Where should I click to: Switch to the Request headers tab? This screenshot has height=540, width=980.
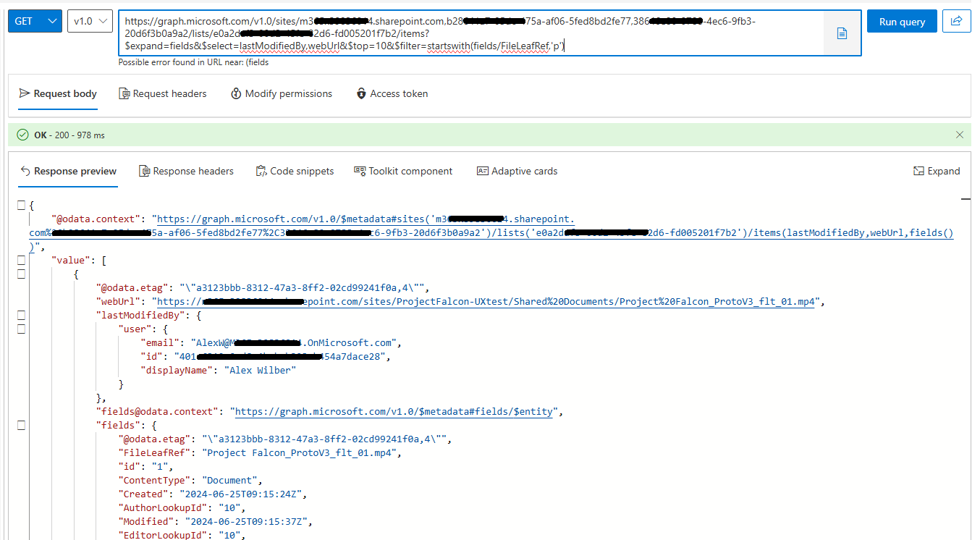coord(163,94)
